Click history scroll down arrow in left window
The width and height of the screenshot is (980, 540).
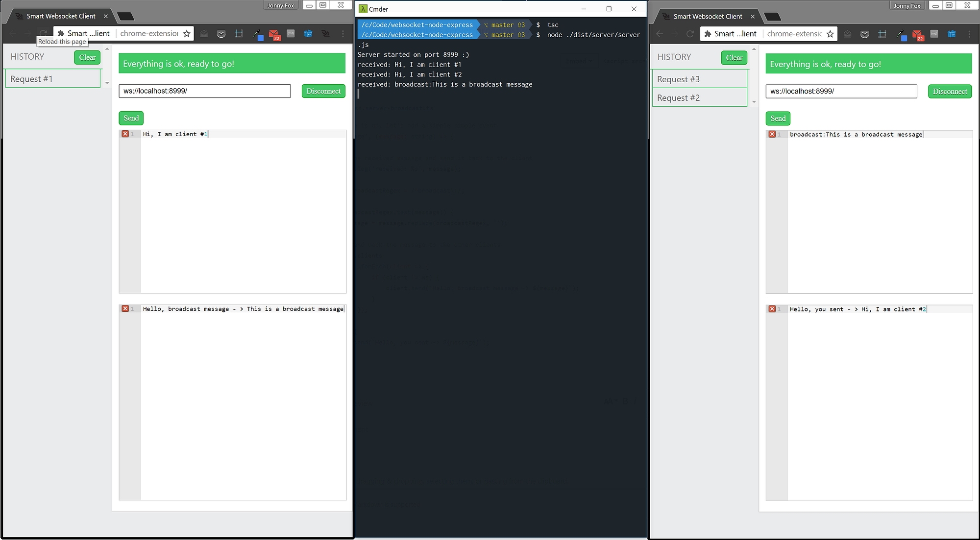pos(107,83)
